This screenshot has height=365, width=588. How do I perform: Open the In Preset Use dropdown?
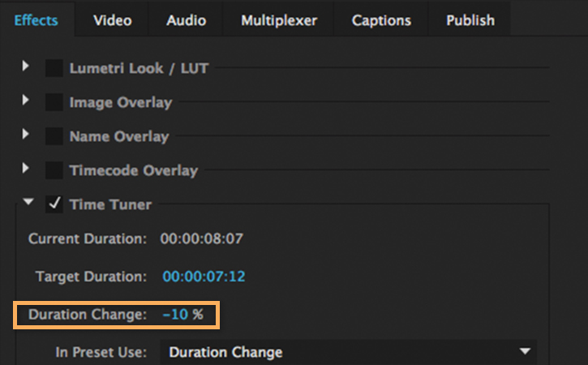[x=349, y=352]
